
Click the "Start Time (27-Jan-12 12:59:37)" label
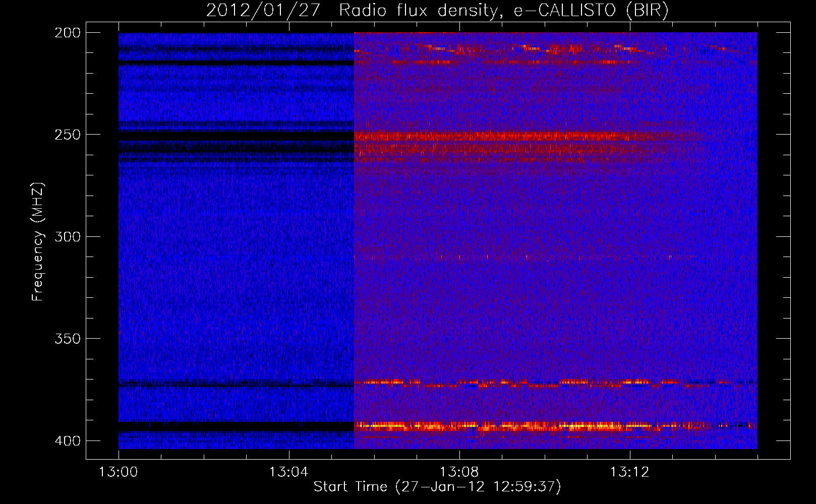[437, 487]
